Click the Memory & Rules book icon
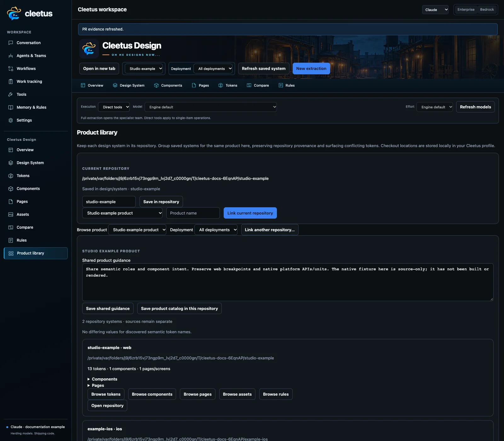 11,107
